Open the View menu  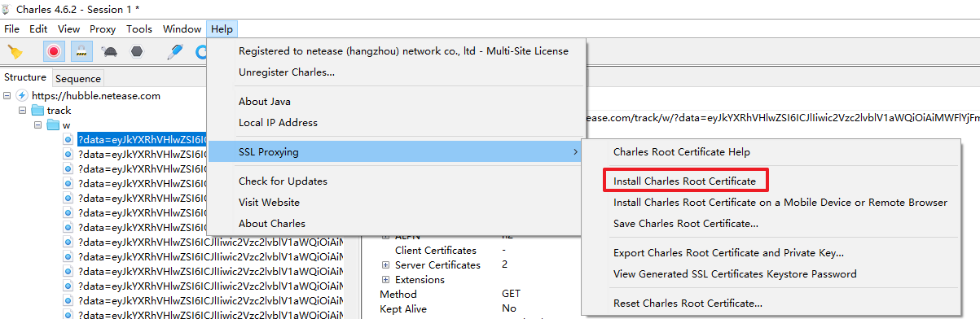click(68, 28)
